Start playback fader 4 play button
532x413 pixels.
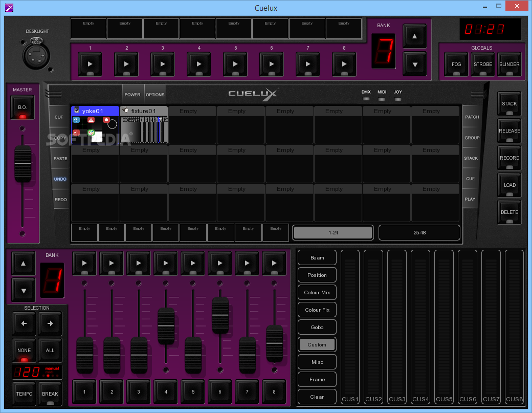point(166,263)
